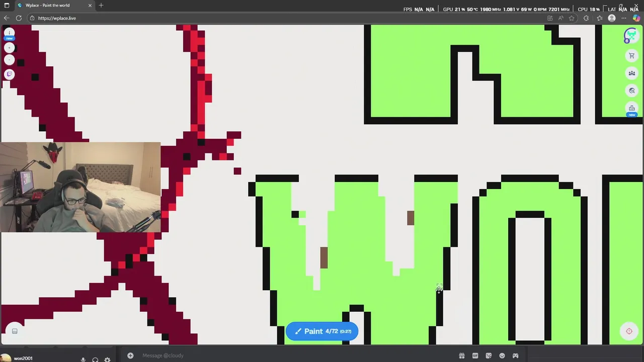Click the Discord attach plus button

tap(130, 355)
